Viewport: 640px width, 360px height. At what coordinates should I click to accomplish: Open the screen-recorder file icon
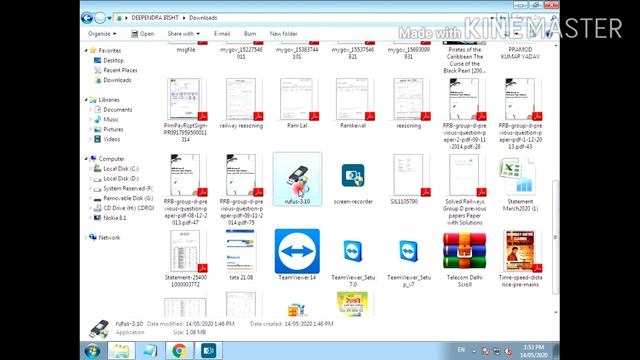(353, 176)
